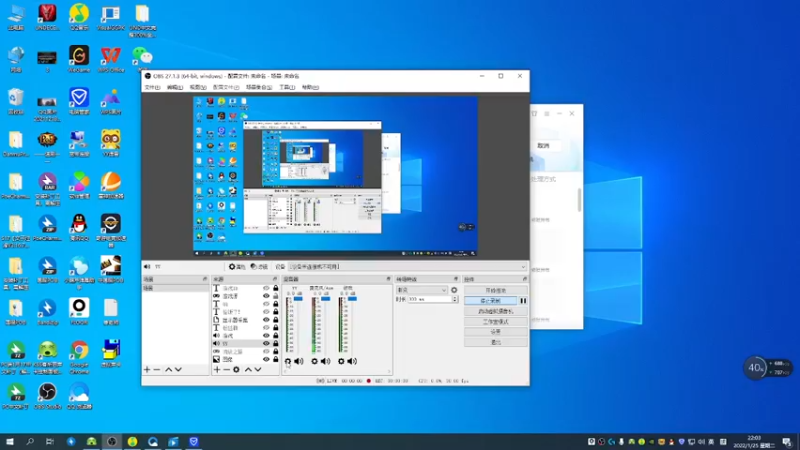Open scene transition type dropdown
The image size is (800, 450).
point(422,290)
